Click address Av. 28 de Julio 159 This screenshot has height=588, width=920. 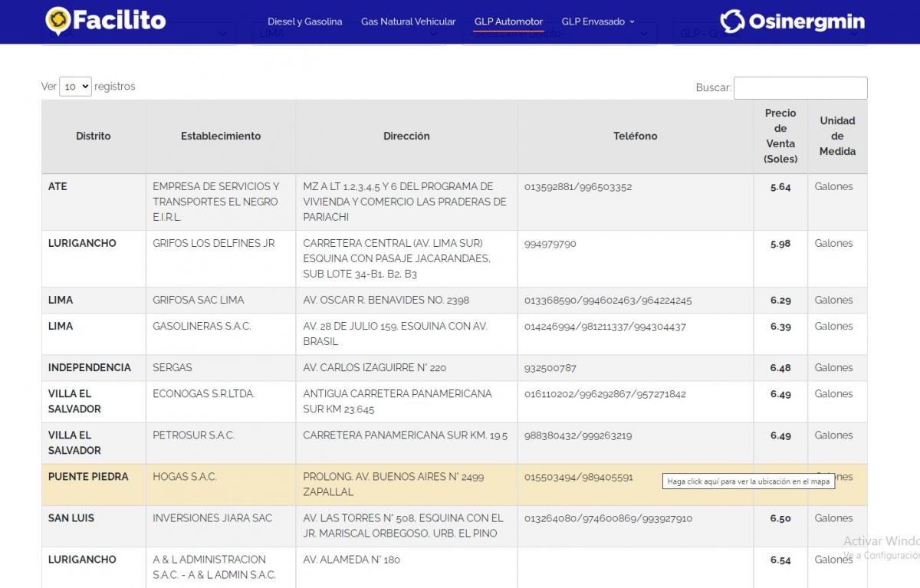tap(396, 334)
